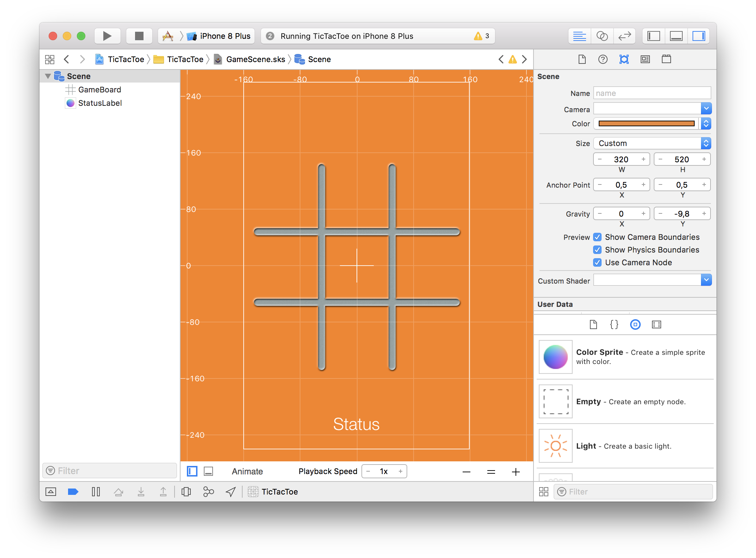Disable Show Physics Boundaries checkbox
The width and height of the screenshot is (756, 558).
click(597, 250)
